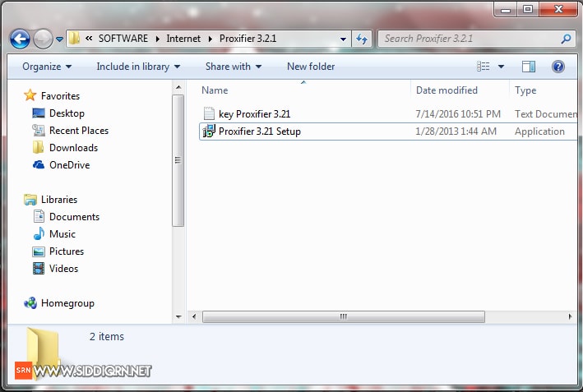Select Homegroup in the navigation pane

[67, 303]
